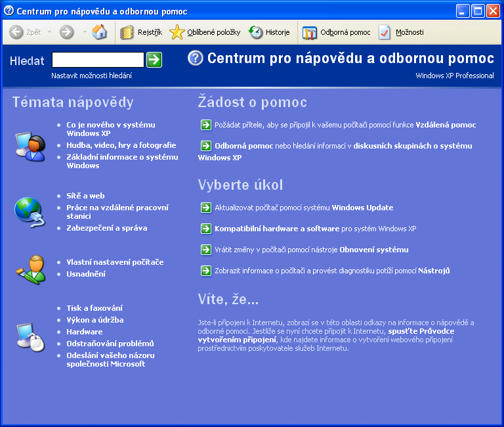504x427 pixels.
Task: Go to the Home page house icon
Action: pos(100,32)
